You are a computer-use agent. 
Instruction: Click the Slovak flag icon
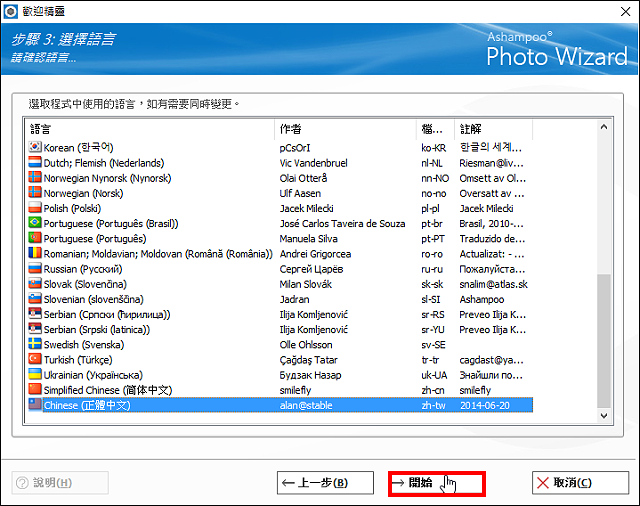click(x=35, y=283)
